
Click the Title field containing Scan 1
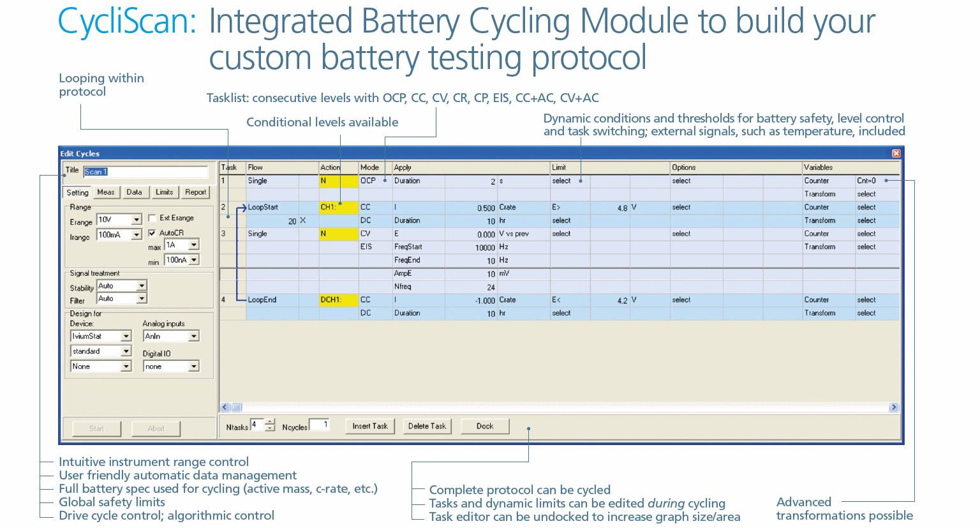(x=146, y=172)
